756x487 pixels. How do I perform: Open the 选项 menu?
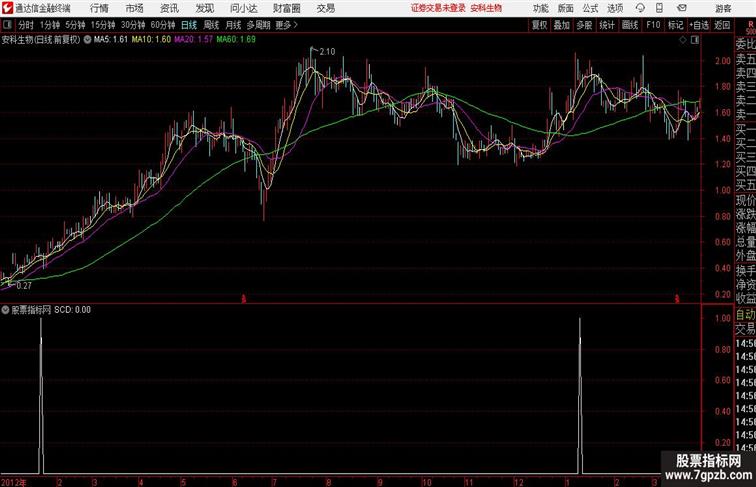click(x=615, y=8)
